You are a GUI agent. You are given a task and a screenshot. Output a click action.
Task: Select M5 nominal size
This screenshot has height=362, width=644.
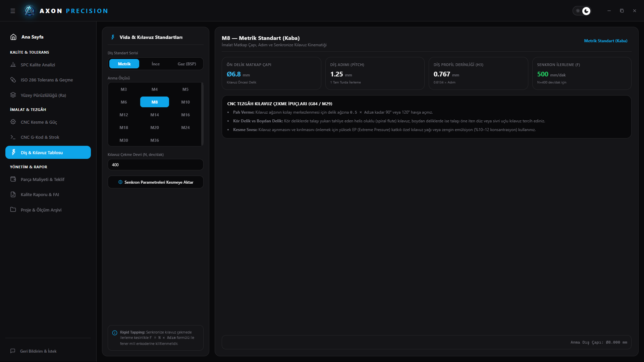coord(185,89)
